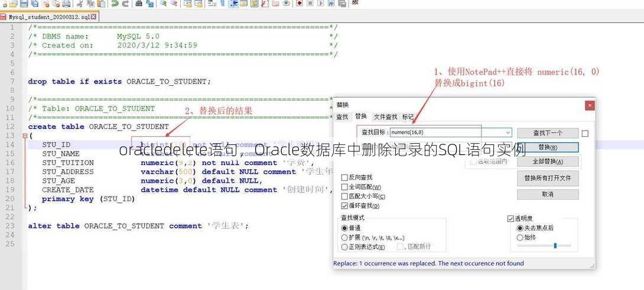Screen dimensions: 644x290
Task: Select the 替换 tab in the dialog
Action: [x=361, y=117]
